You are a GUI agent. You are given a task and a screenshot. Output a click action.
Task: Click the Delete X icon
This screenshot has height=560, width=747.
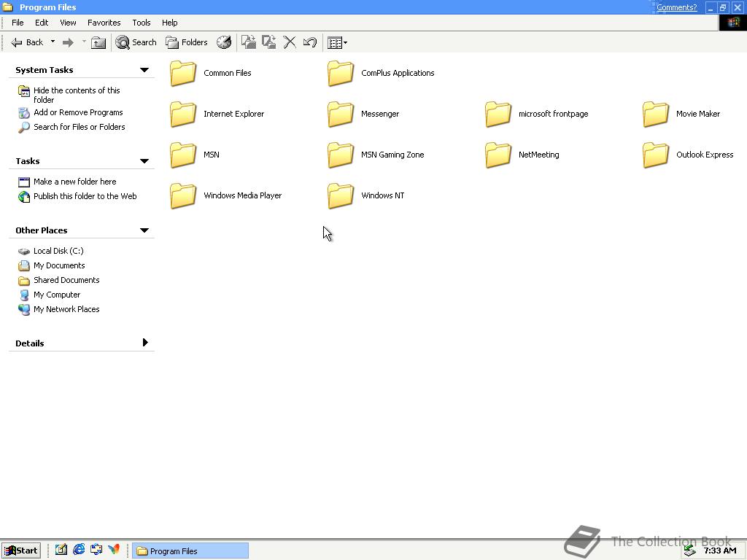point(289,42)
